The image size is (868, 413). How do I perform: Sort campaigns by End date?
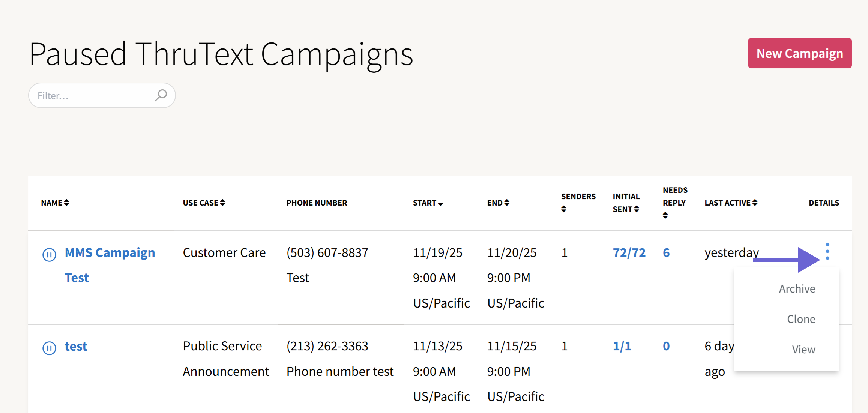coord(498,203)
